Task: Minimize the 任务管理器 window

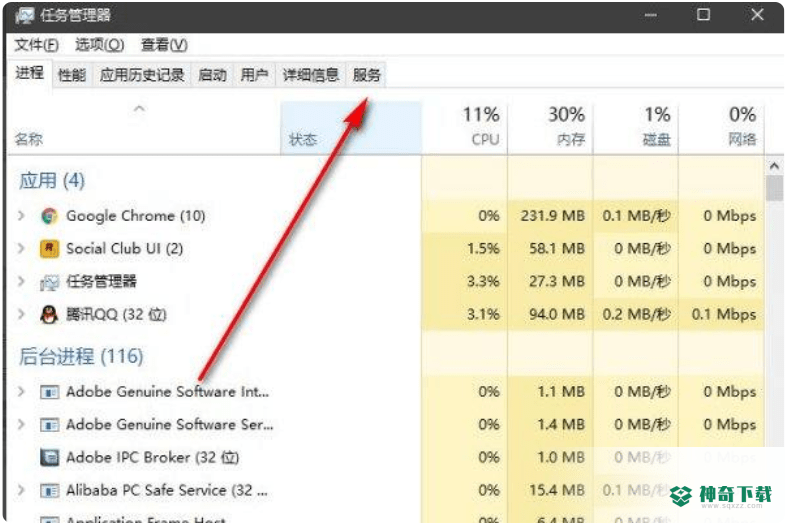Action: (650, 15)
